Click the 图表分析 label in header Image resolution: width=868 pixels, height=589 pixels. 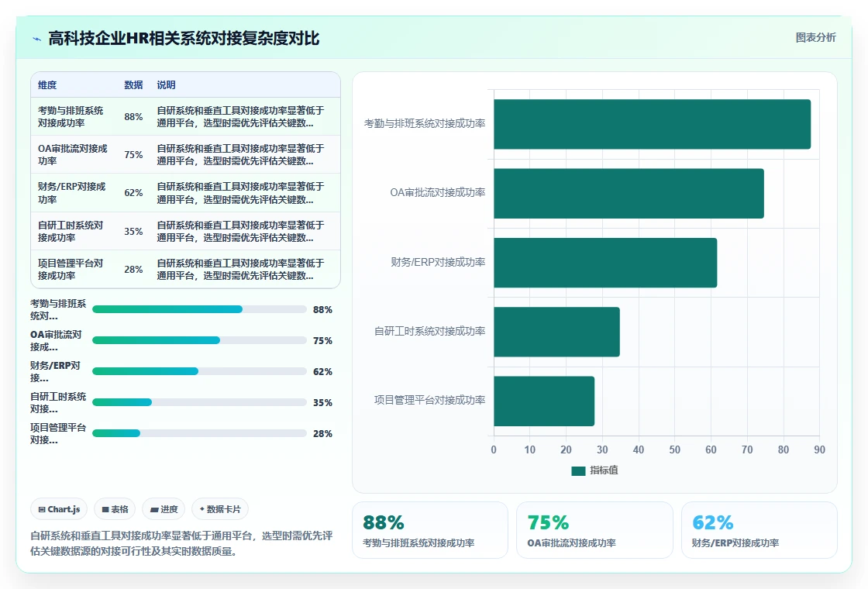pos(815,38)
